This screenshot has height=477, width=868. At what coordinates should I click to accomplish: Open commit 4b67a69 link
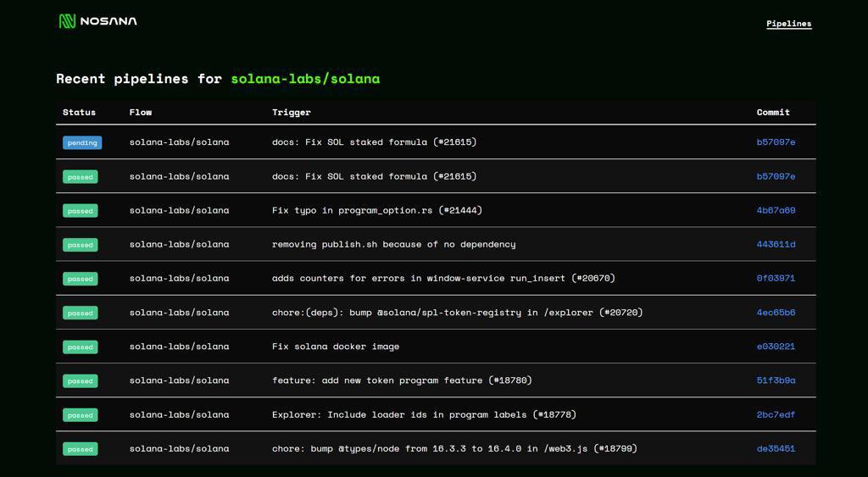pos(776,210)
